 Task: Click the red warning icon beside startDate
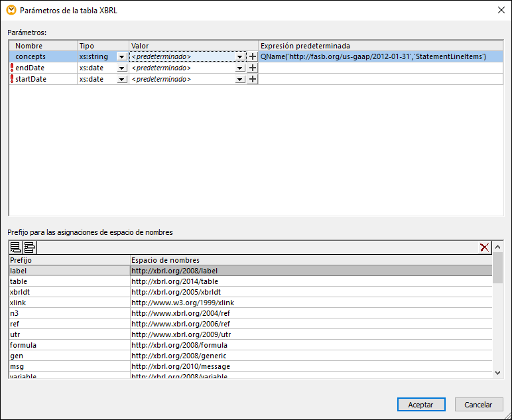12,80
